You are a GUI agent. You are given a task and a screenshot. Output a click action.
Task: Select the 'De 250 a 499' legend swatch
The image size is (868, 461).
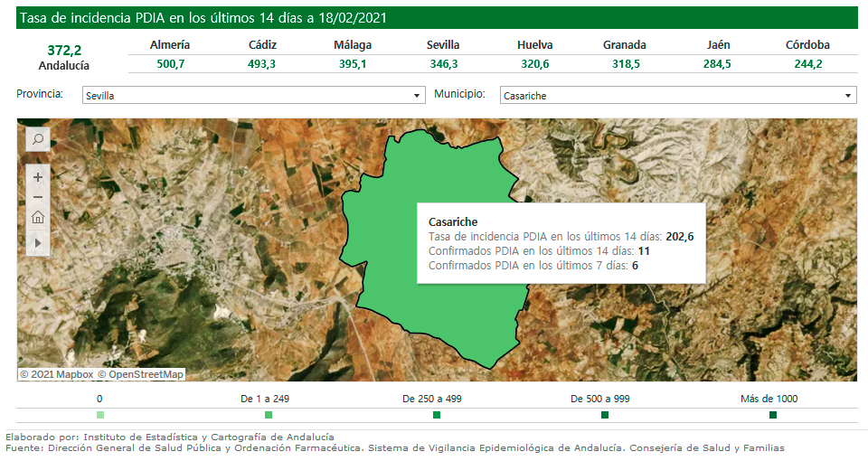coord(437,415)
